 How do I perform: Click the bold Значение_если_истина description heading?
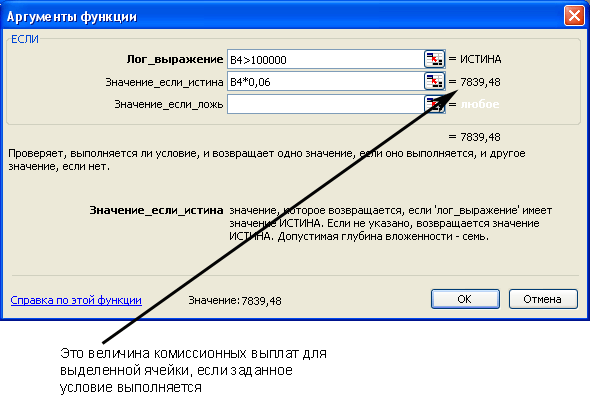[156, 210]
